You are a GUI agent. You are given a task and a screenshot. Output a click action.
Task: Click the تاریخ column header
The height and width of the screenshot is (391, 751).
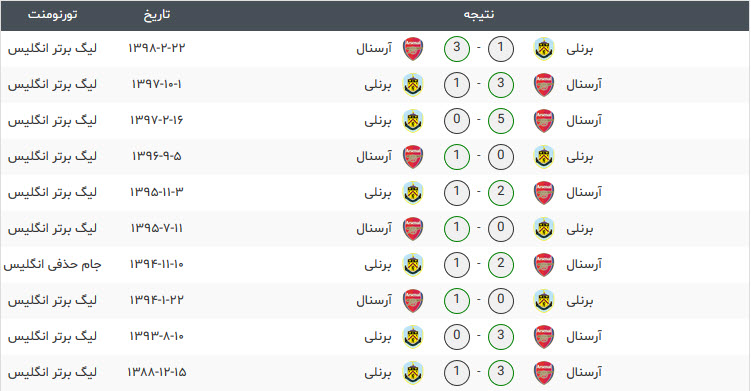point(157,15)
